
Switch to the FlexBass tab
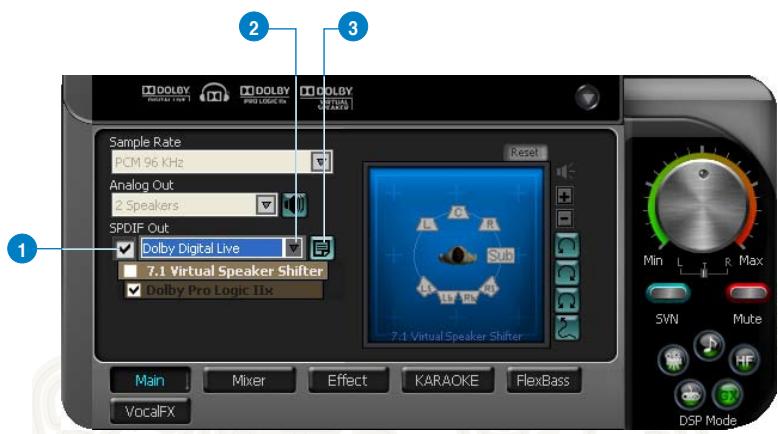(x=543, y=380)
